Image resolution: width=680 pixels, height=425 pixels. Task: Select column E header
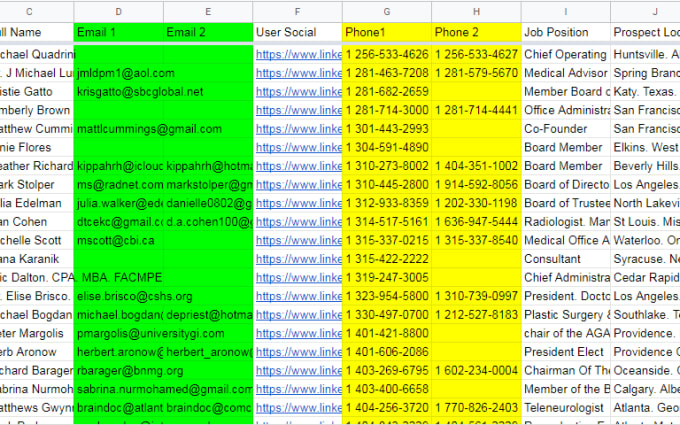(208, 12)
